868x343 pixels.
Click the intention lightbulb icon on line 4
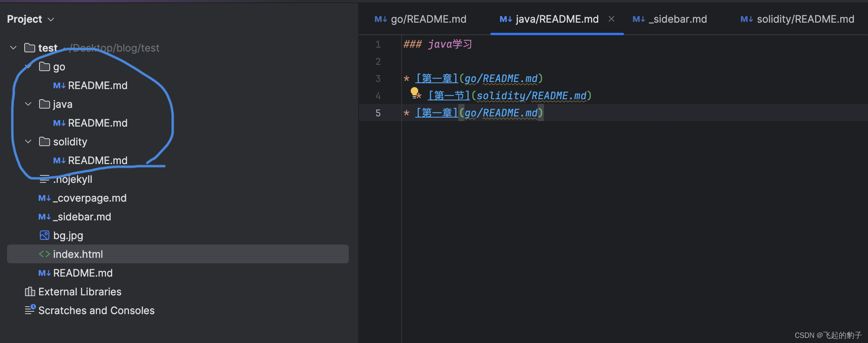414,93
